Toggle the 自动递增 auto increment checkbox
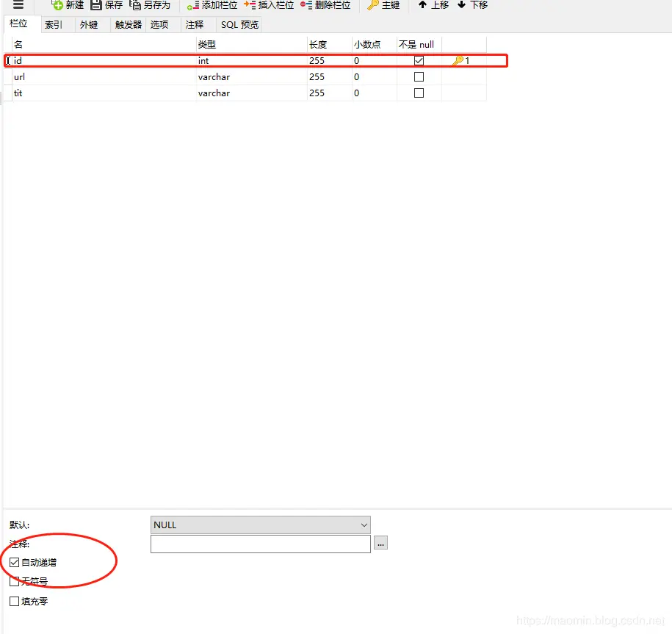Image resolution: width=672 pixels, height=634 pixels. click(14, 562)
